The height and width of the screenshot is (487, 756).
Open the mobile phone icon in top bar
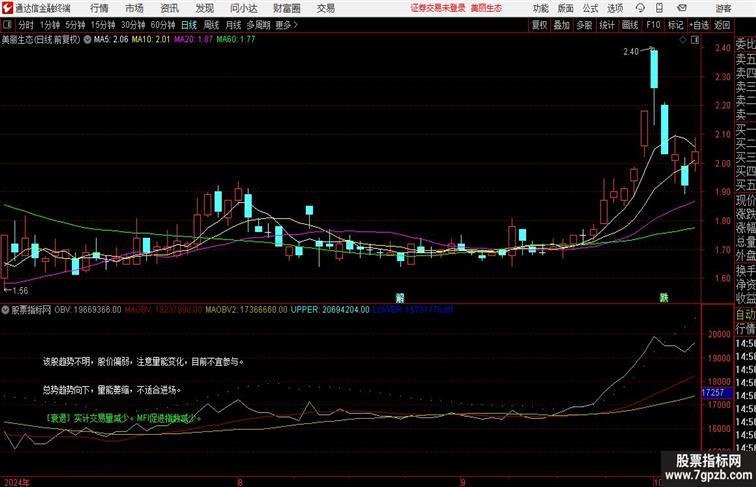[659, 8]
